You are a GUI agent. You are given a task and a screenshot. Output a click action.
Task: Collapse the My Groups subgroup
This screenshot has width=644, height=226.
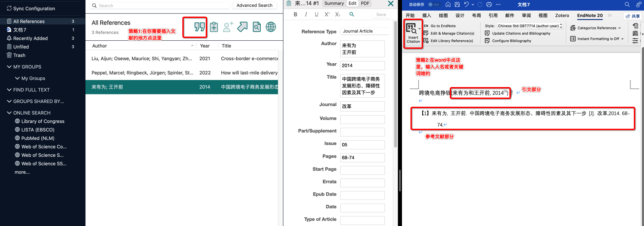click(x=17, y=78)
